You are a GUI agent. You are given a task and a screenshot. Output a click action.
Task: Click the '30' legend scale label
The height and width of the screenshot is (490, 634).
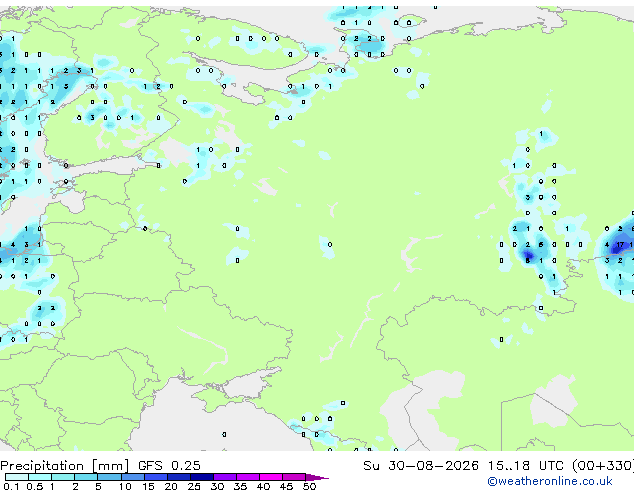tap(217, 486)
